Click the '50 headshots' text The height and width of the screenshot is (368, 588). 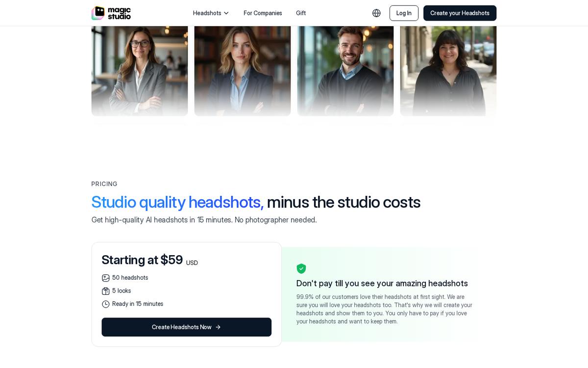coord(130,278)
